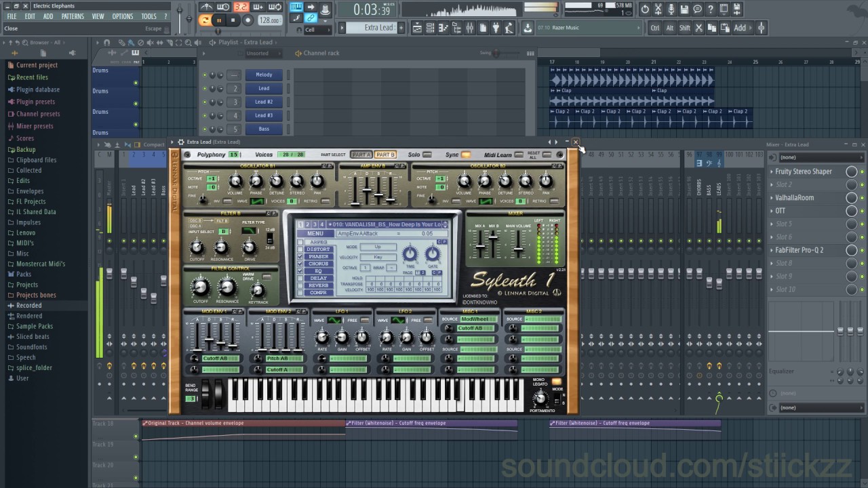This screenshot has width=868, height=488.
Task: Enable the REVERB effect checkbox
Action: click(300, 285)
